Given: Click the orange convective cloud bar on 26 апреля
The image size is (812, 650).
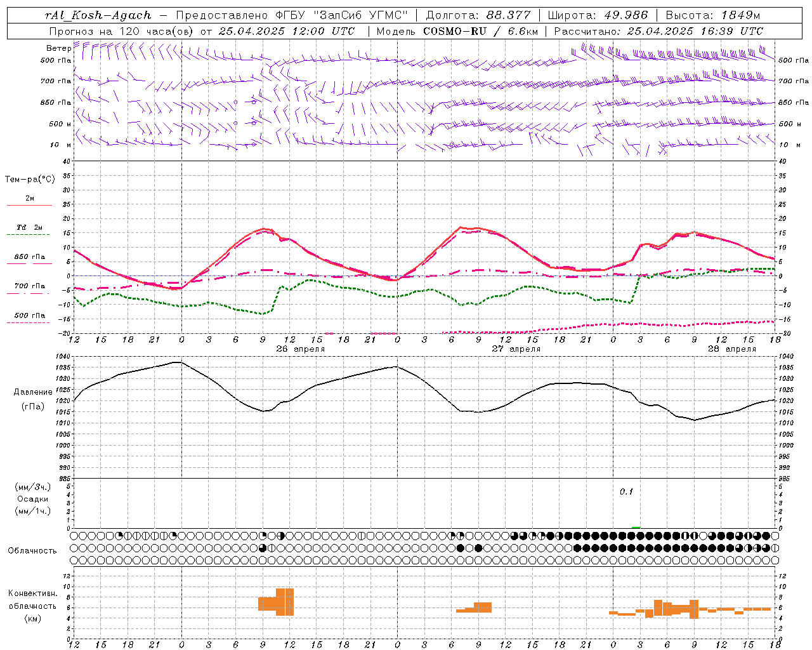Looking at the screenshot, I should 276,602.
